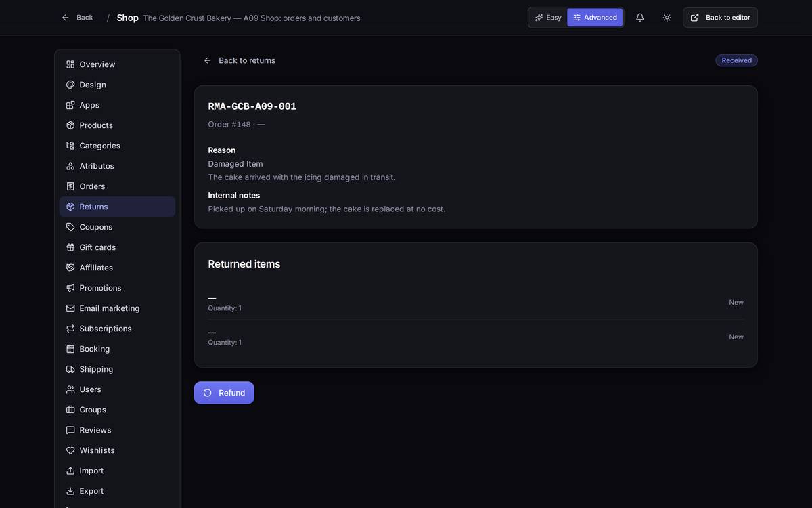Click the Booking calendar icon
812x508 pixels.
click(70, 349)
